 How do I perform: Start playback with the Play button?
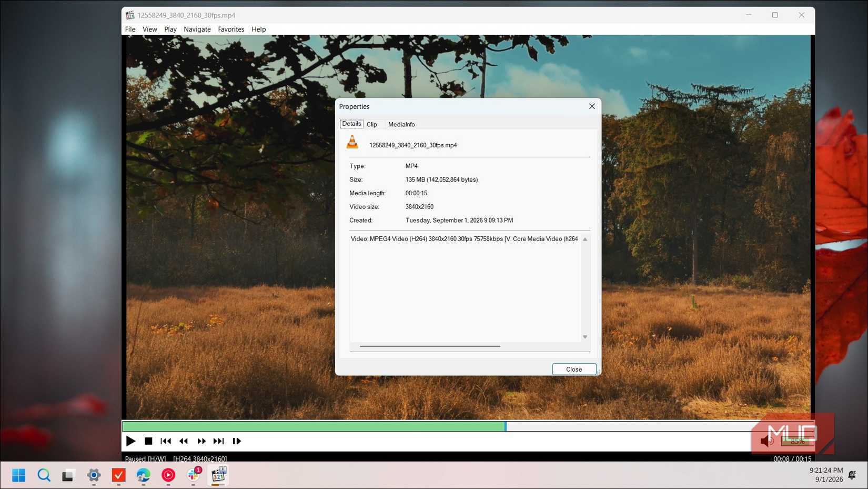[x=131, y=441]
